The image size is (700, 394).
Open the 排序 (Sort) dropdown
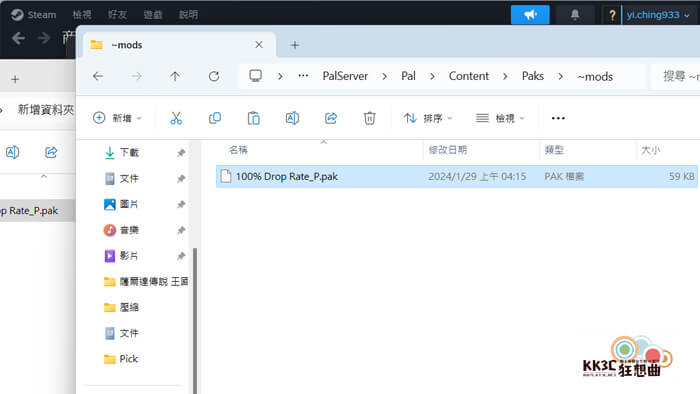[428, 118]
